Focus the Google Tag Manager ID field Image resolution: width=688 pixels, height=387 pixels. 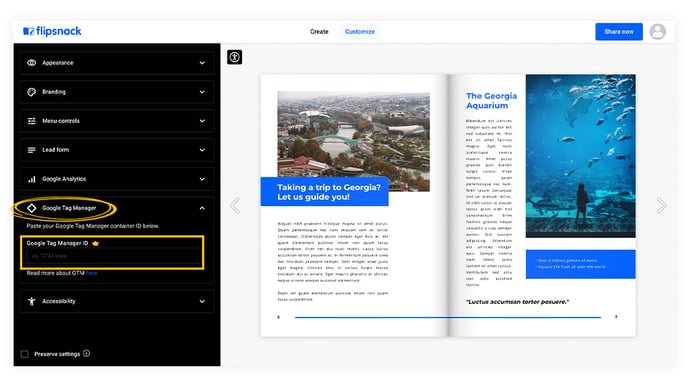coord(113,256)
